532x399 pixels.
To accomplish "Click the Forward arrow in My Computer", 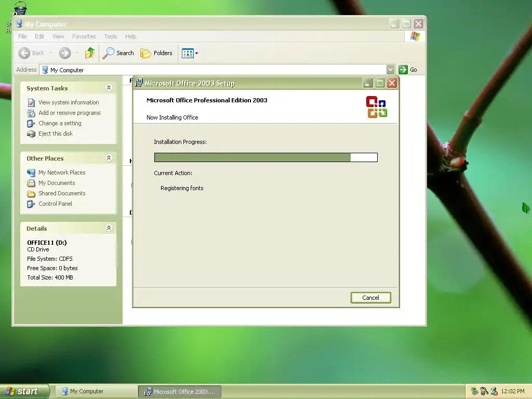I will (65, 53).
